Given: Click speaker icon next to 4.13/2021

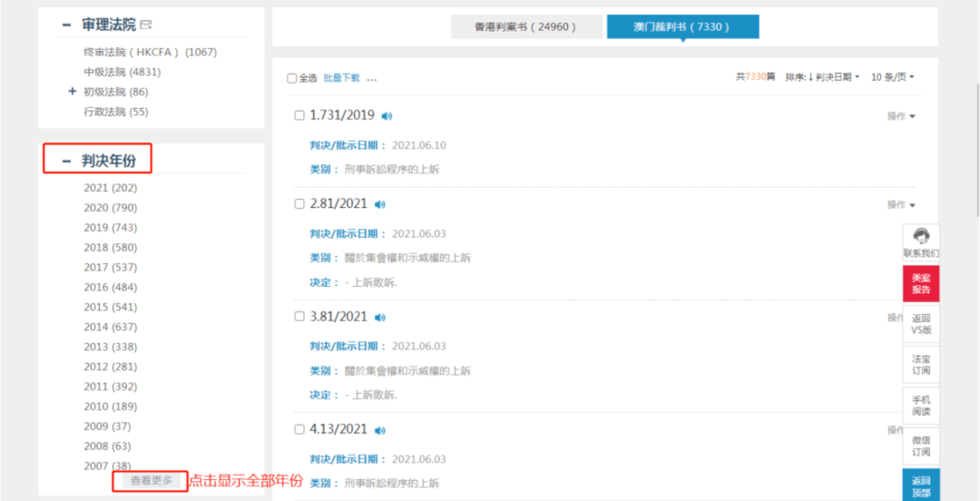Looking at the screenshot, I should click(x=380, y=430).
